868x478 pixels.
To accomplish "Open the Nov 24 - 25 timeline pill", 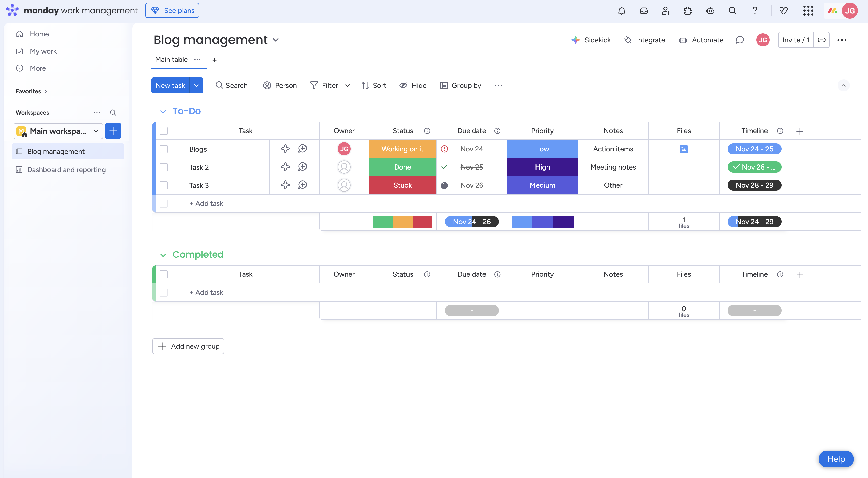I will [x=754, y=149].
